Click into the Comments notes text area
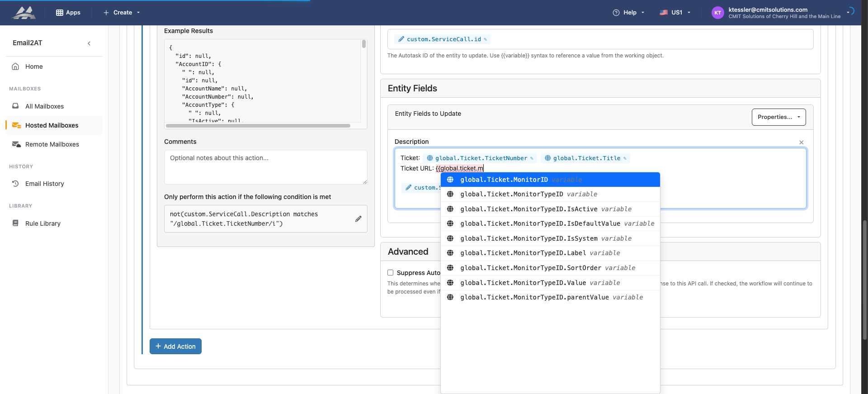This screenshot has height=394, width=868. pyautogui.click(x=265, y=167)
